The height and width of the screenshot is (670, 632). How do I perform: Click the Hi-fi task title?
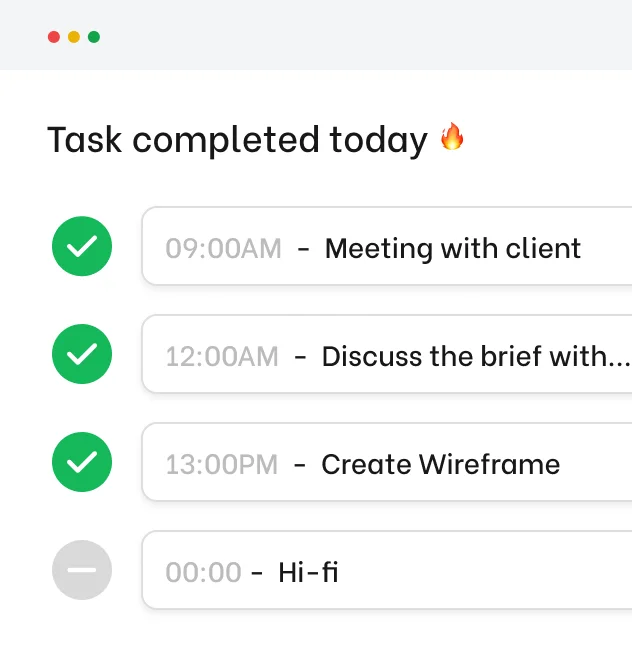point(308,572)
